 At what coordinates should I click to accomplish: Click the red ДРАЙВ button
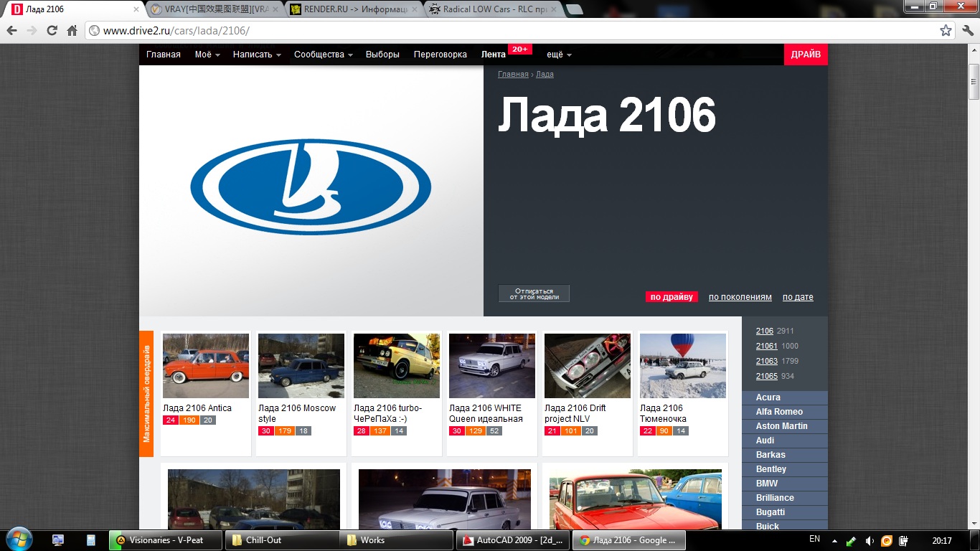point(806,55)
